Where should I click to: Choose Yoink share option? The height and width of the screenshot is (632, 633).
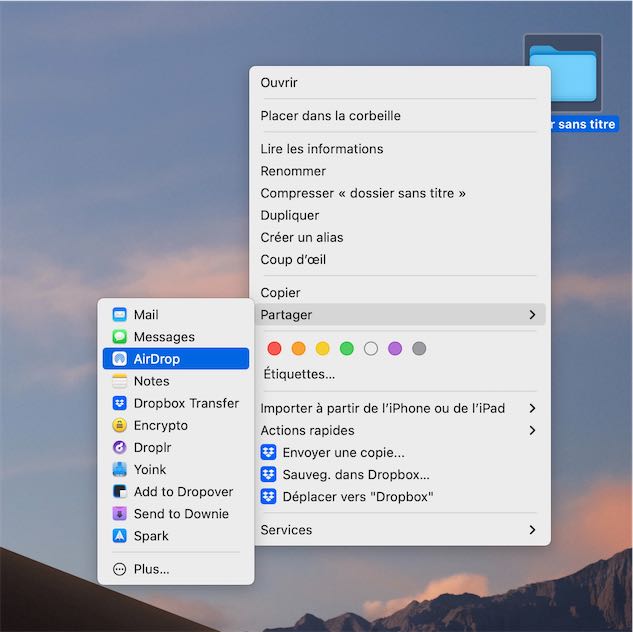coord(176,469)
